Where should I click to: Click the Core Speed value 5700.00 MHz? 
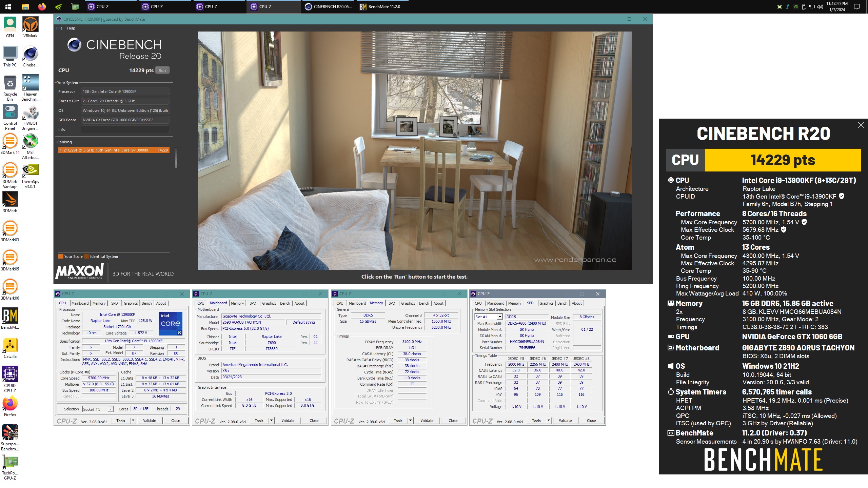pos(99,378)
